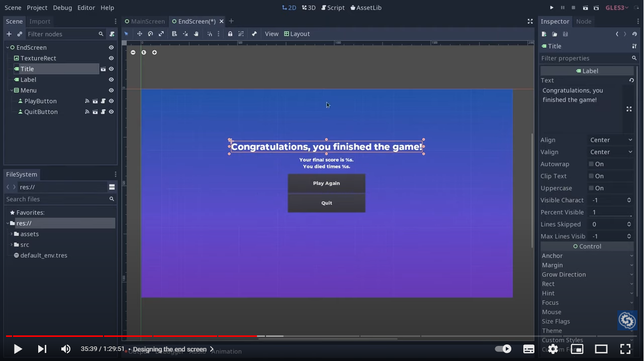
Task: Create a new resource in Inspector
Action: tap(544, 34)
